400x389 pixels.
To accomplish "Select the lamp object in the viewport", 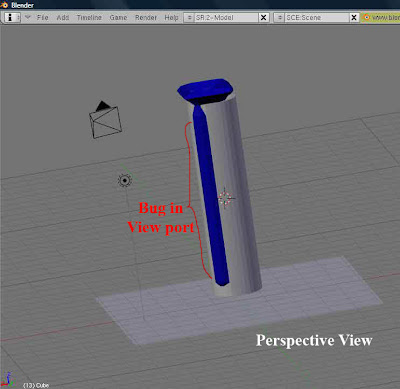I will (x=125, y=180).
